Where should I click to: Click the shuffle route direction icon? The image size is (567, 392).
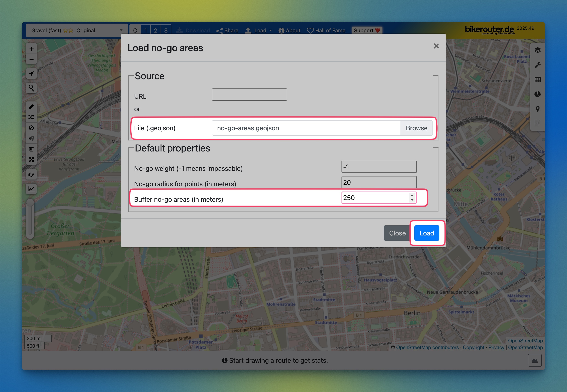pyautogui.click(x=31, y=117)
